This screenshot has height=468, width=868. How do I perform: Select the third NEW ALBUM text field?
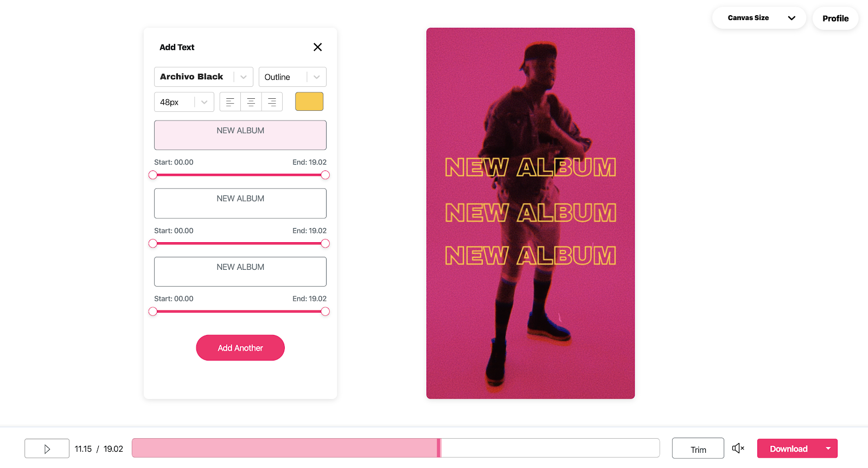click(x=240, y=271)
